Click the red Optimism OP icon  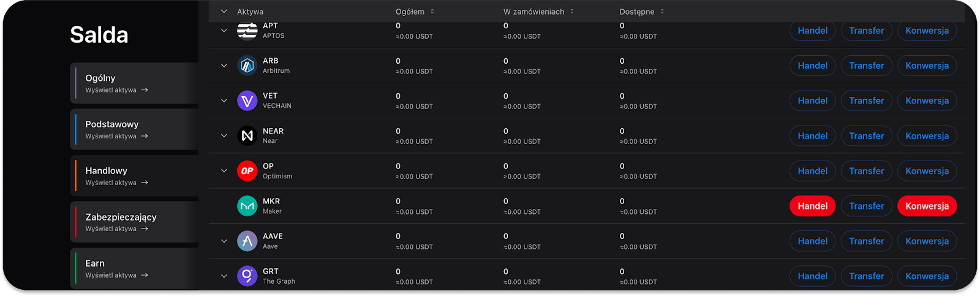click(247, 171)
